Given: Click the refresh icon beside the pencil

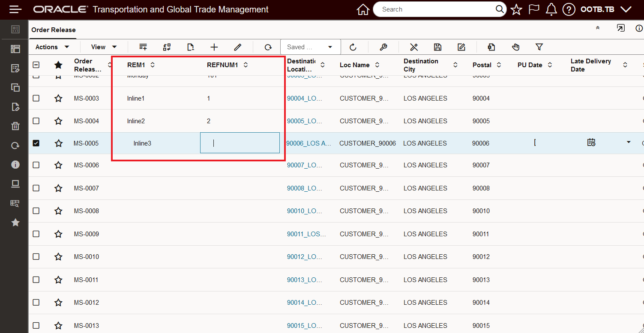Looking at the screenshot, I should tap(268, 47).
